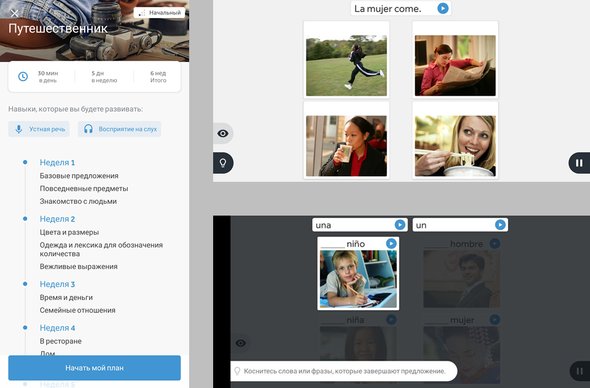Open the lightbulb hint button
Viewport: 590px width, 388px height.
coord(223,163)
